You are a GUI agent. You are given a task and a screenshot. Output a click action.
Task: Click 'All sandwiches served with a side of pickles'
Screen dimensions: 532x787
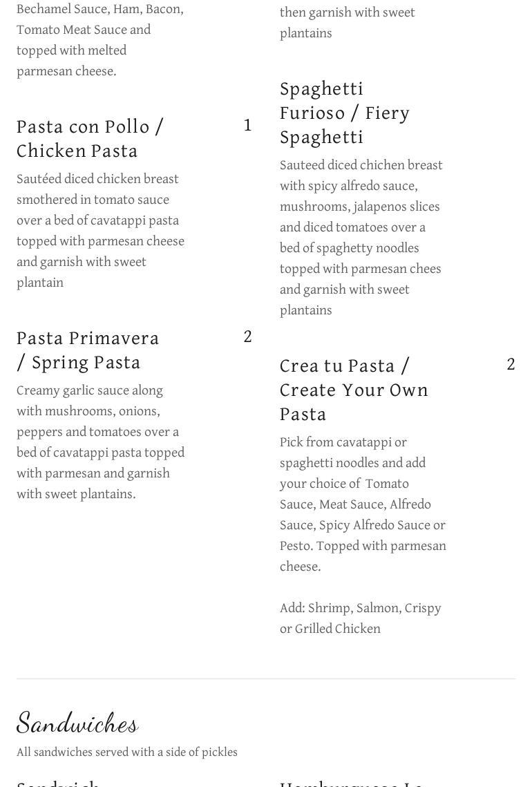tap(127, 752)
